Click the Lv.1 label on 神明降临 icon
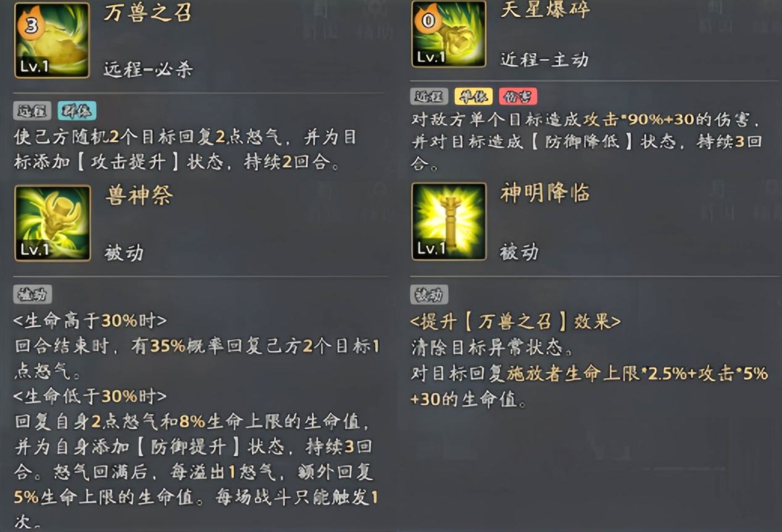Image resolution: width=782 pixels, height=532 pixels. [430, 248]
